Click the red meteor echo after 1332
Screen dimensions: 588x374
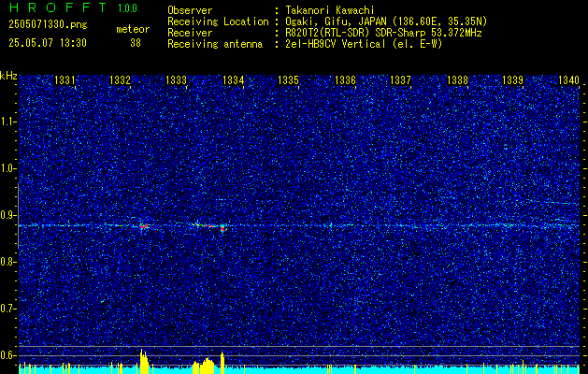point(144,226)
